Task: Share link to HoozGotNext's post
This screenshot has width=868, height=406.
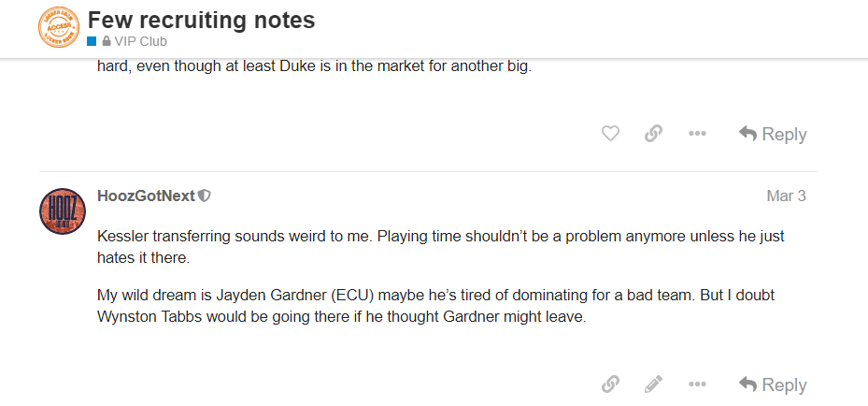Action: click(610, 384)
